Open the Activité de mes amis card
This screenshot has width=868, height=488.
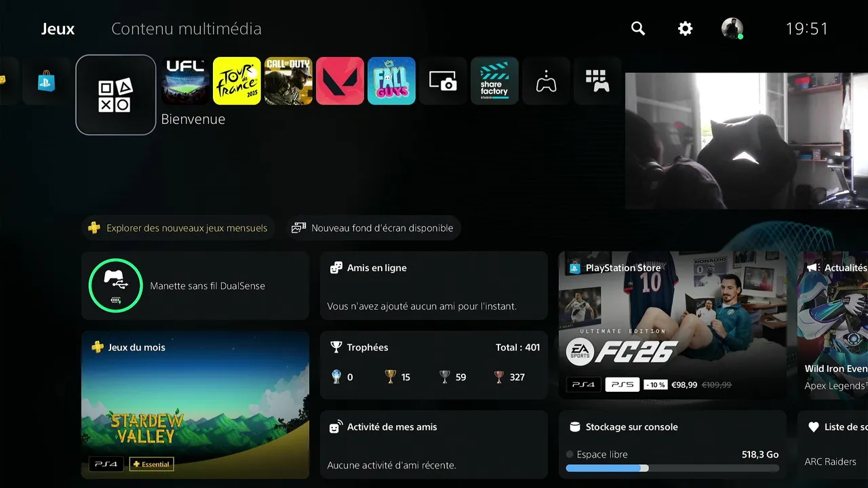pos(434,444)
